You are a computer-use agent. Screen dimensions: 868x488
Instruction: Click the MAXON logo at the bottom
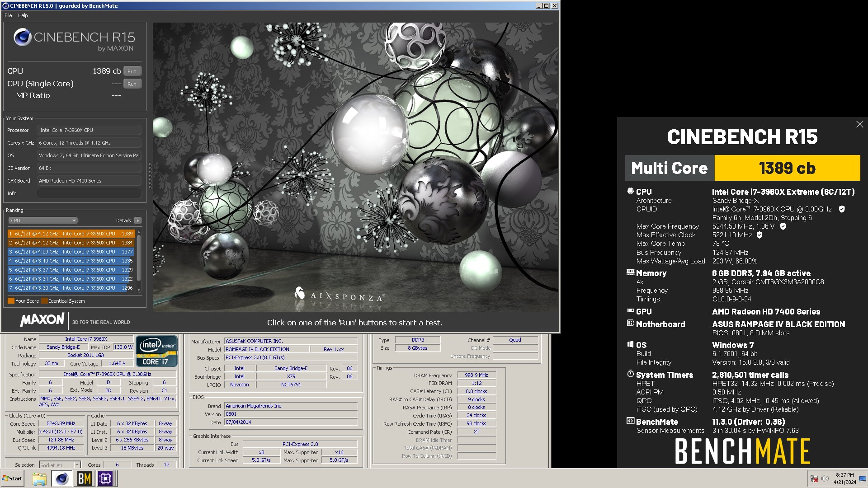click(x=42, y=320)
